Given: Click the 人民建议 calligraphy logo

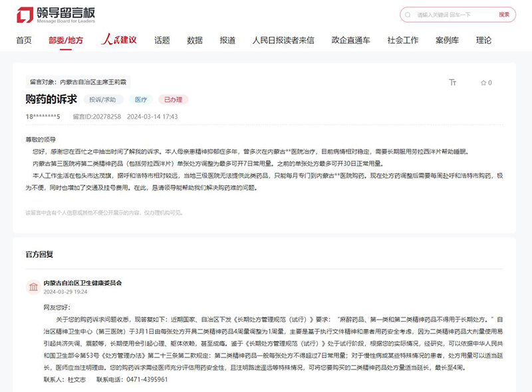Looking at the screenshot, I should (118, 39).
